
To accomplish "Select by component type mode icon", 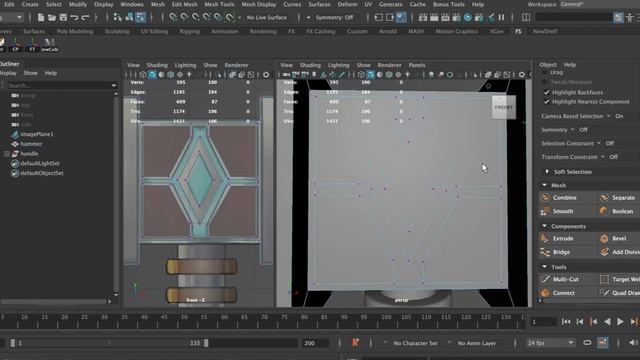I will (x=140, y=18).
